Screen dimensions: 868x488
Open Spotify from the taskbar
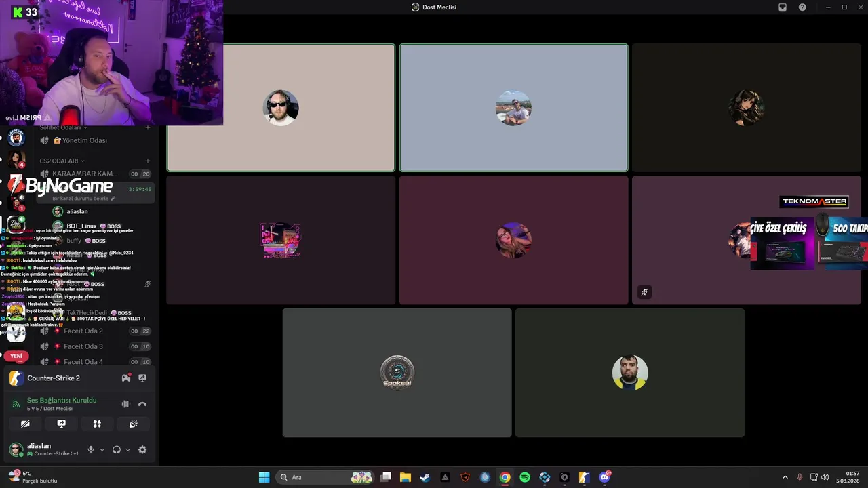click(x=525, y=477)
